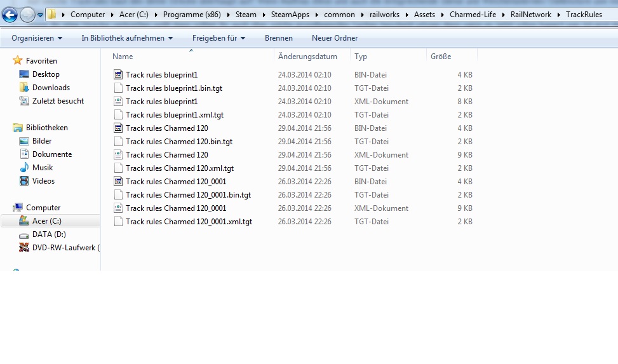
Task: Click Brennen in the toolbar
Action: pos(279,38)
